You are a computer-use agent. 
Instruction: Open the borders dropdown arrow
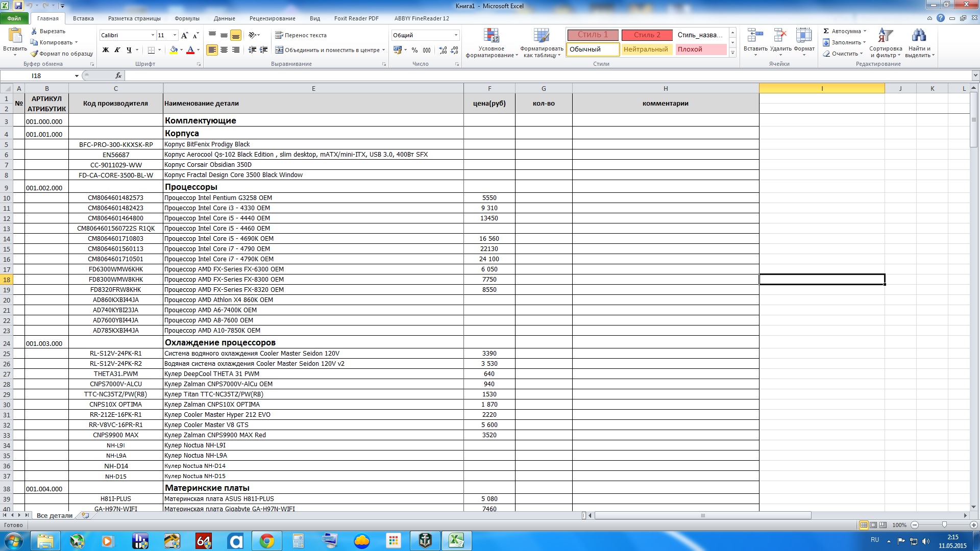159,50
